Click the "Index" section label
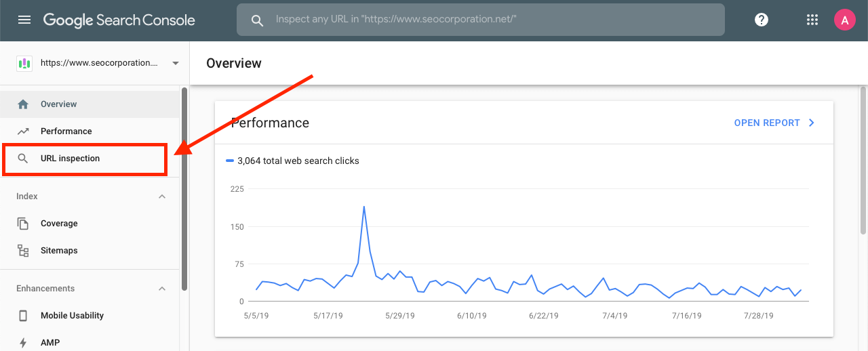Screen dimensions: 868x351 [27, 197]
